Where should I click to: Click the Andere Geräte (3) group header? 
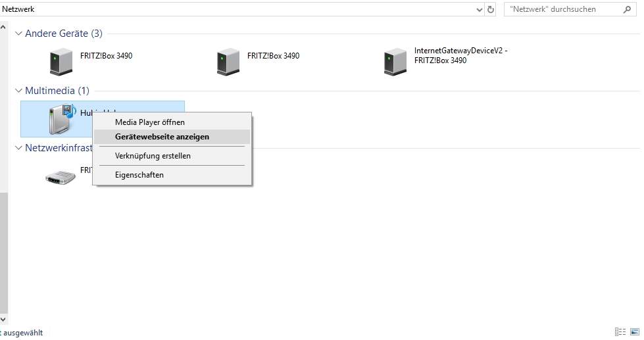pos(64,34)
